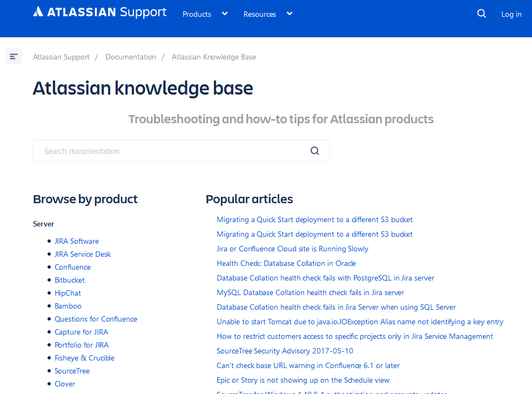This screenshot has width=532, height=394.
Task: Open the Atlassian Knowledge Base breadcrumb
Action: (214, 57)
